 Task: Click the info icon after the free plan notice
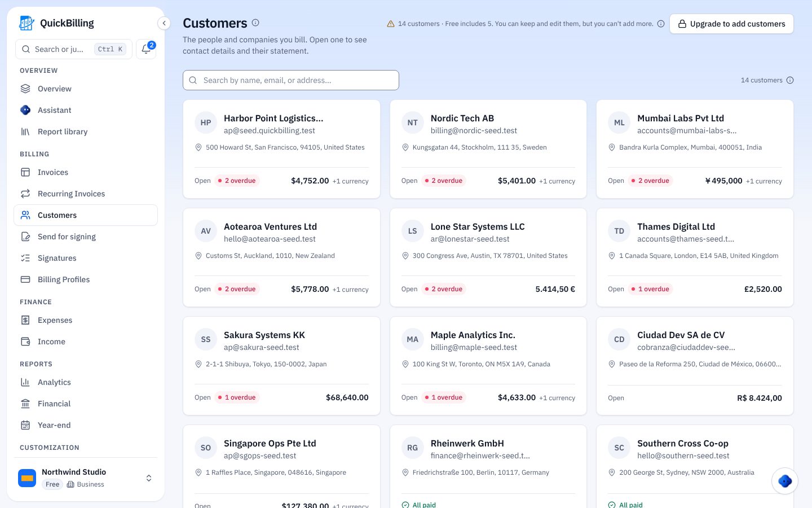tap(661, 24)
